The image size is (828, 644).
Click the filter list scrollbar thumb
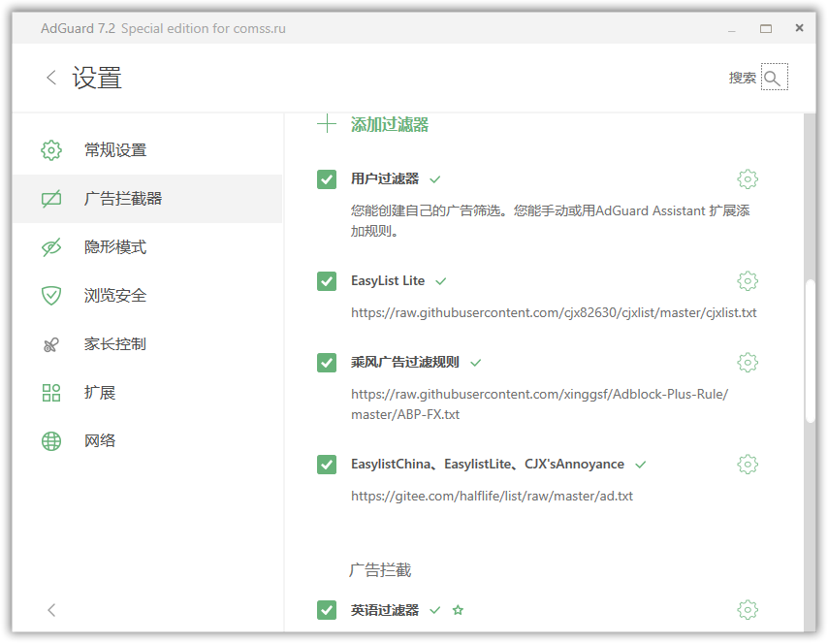pyautogui.click(x=811, y=351)
